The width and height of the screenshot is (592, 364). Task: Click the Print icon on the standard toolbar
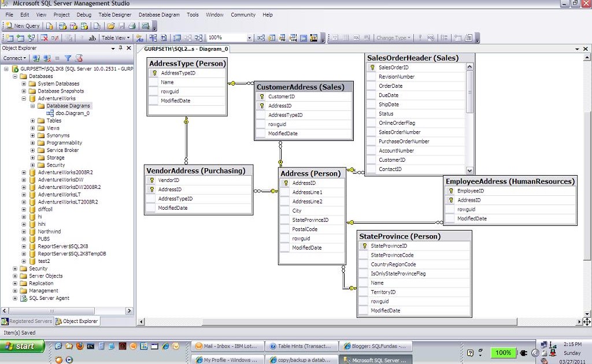click(133, 27)
